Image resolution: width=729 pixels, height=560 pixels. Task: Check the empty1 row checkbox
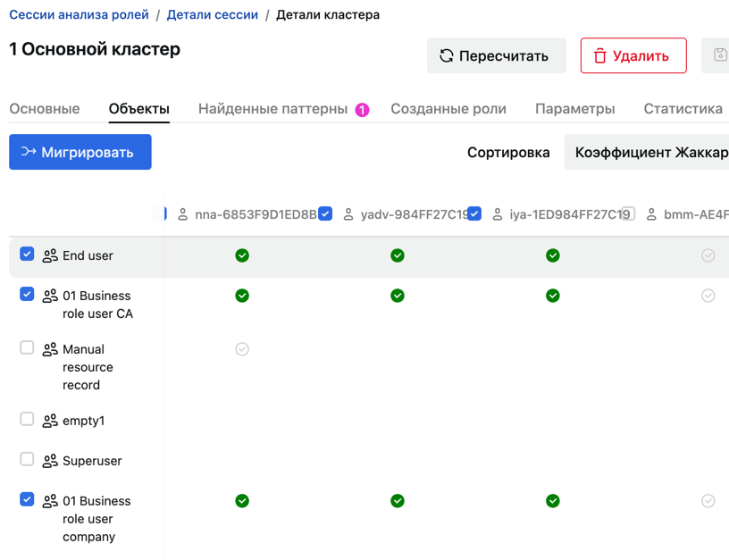[x=27, y=419]
